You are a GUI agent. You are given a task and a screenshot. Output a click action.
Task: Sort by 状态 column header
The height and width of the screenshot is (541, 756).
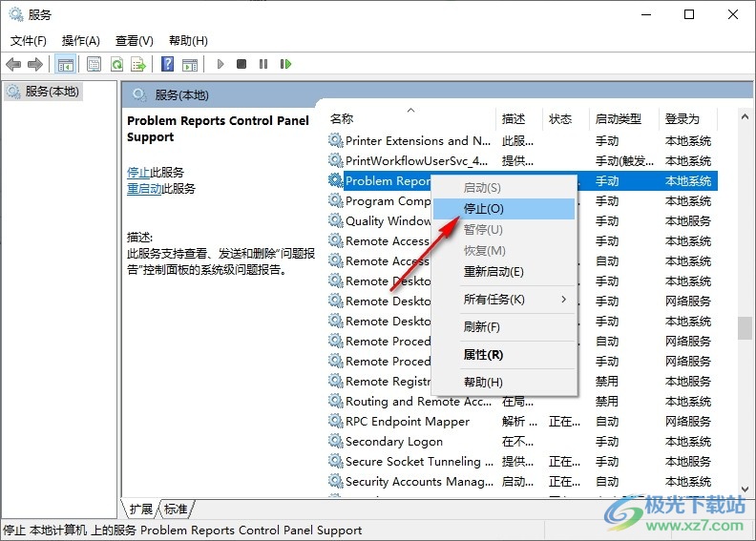coord(565,118)
